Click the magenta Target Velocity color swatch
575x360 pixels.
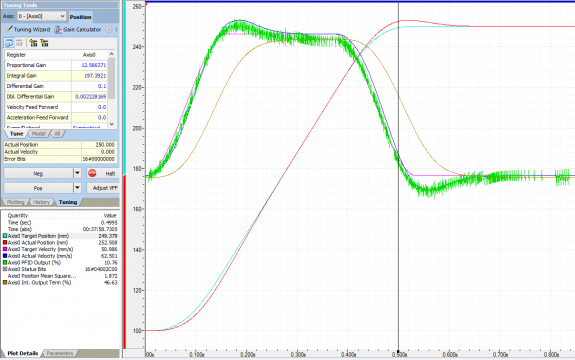[5, 249]
